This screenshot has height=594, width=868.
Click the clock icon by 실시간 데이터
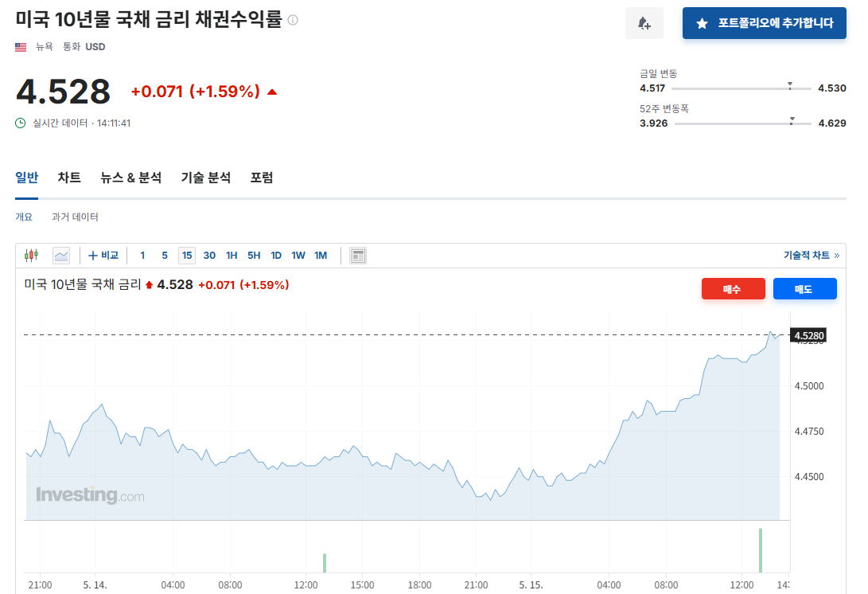pos(21,123)
